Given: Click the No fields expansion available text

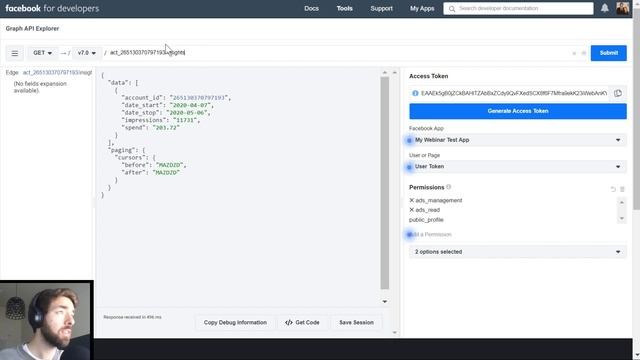Looking at the screenshot, I should pyautogui.click(x=40, y=87).
